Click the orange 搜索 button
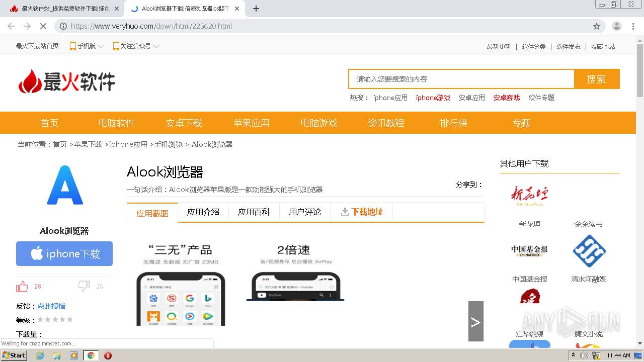644x362 pixels. tap(597, 79)
